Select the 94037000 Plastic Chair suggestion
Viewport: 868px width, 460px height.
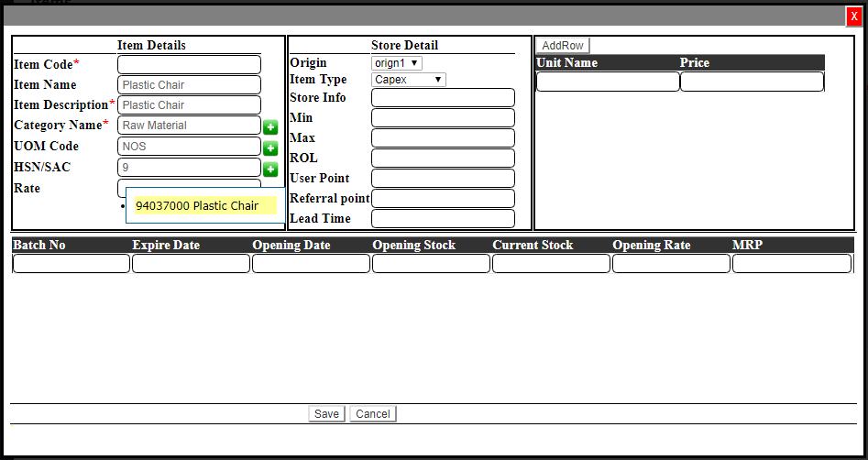click(197, 206)
